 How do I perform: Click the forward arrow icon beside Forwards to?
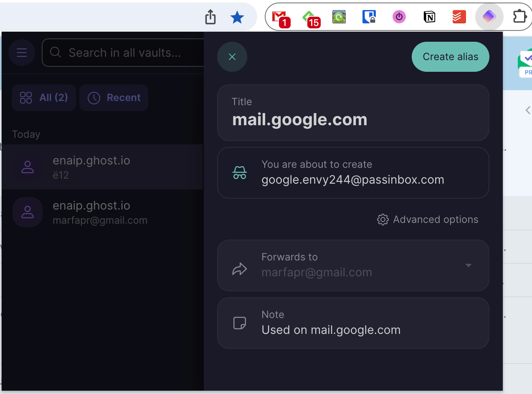[240, 269]
